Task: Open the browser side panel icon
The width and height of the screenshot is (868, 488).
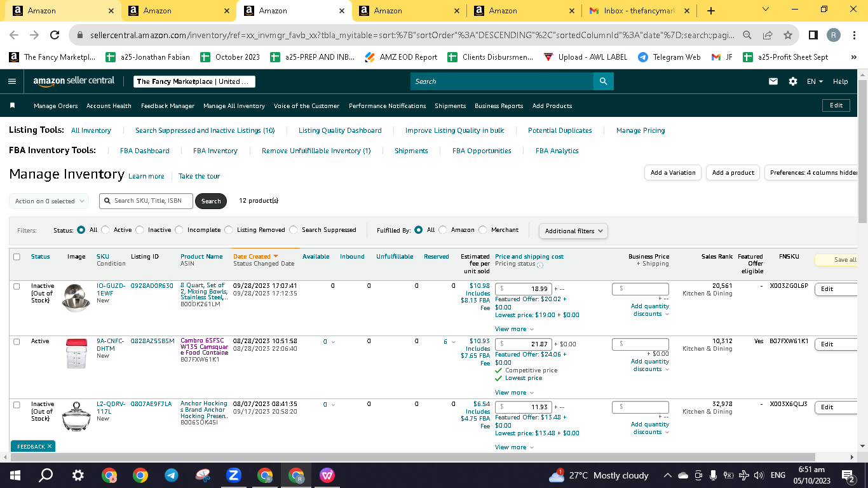Action: pyautogui.click(x=813, y=35)
